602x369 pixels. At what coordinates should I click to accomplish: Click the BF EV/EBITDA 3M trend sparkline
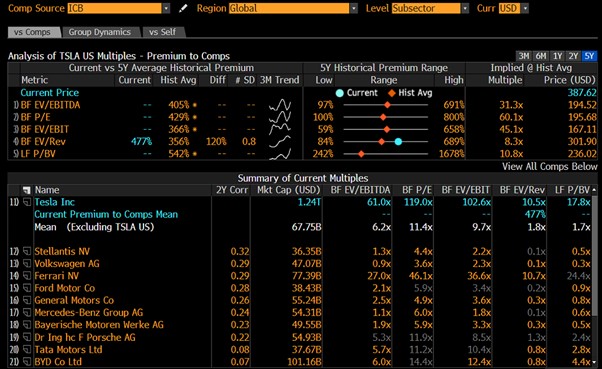[x=280, y=105]
